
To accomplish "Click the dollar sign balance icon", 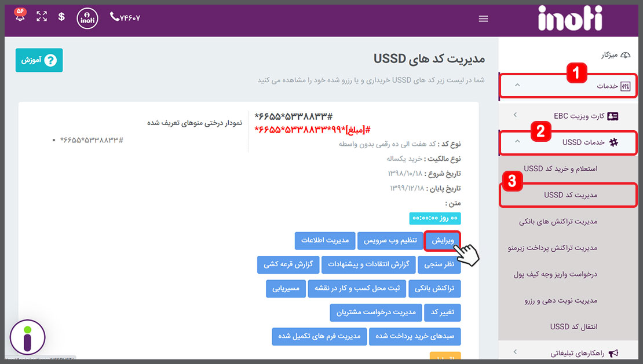I will 61,17.
